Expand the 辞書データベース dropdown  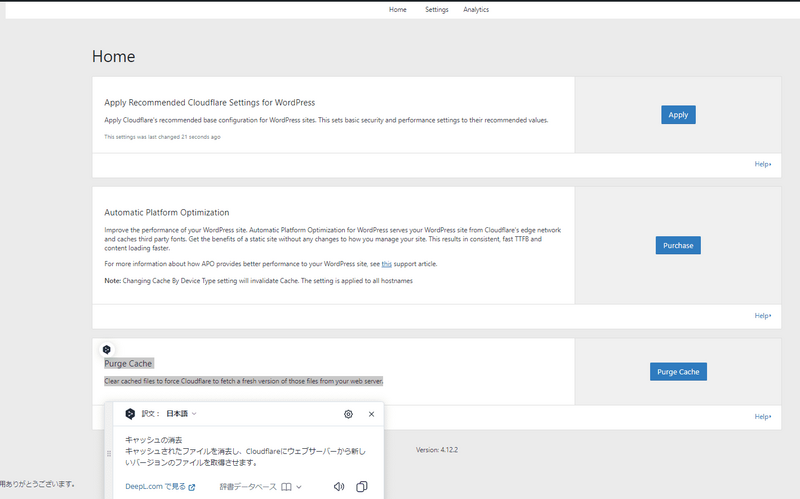pos(260,487)
